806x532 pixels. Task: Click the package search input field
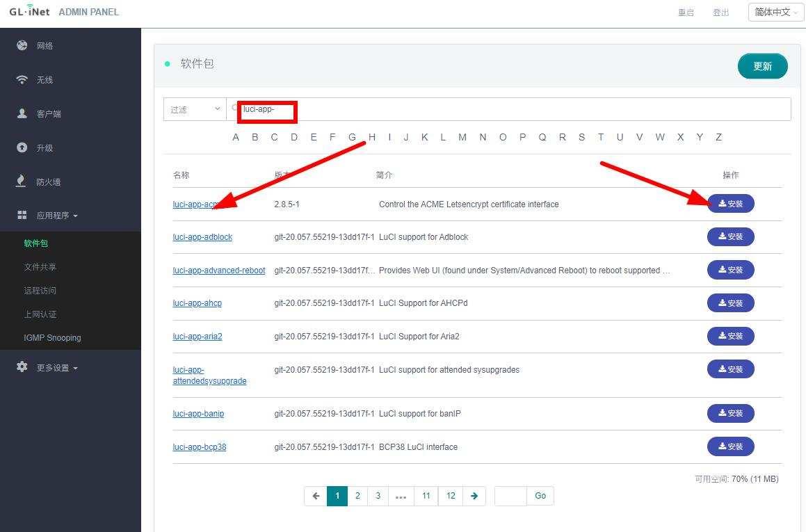tap(508, 109)
